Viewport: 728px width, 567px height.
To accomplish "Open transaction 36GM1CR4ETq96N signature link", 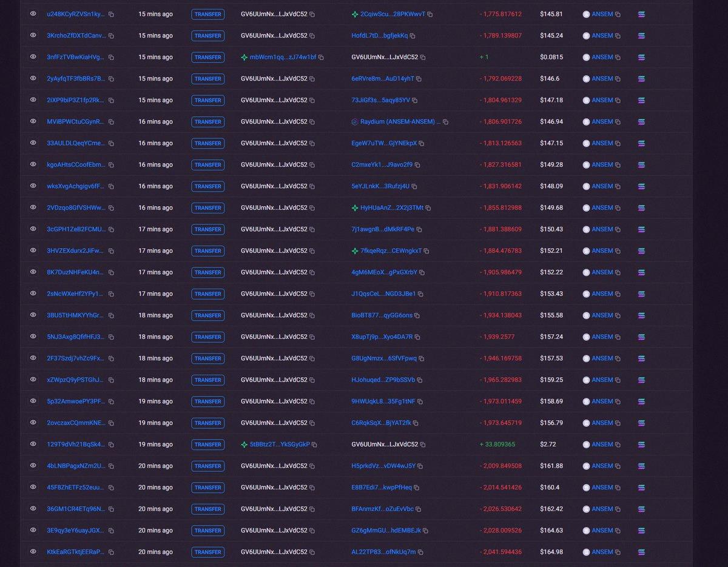I will tap(76, 509).
